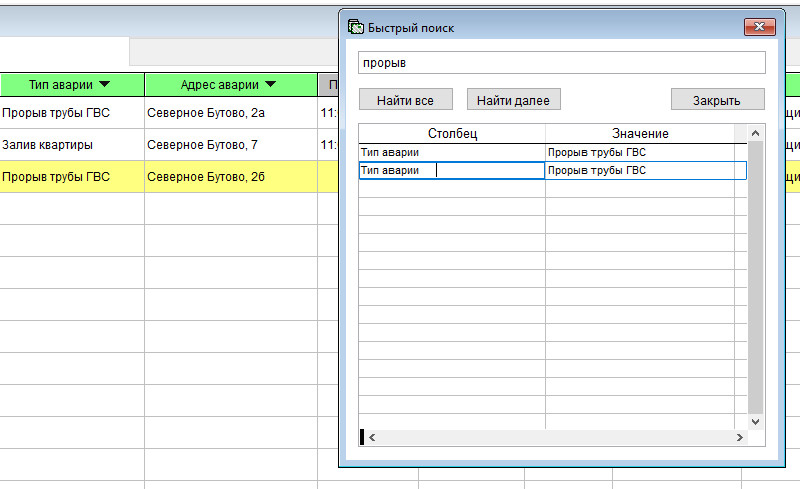Click the 'Столбец' results column header

click(453, 133)
